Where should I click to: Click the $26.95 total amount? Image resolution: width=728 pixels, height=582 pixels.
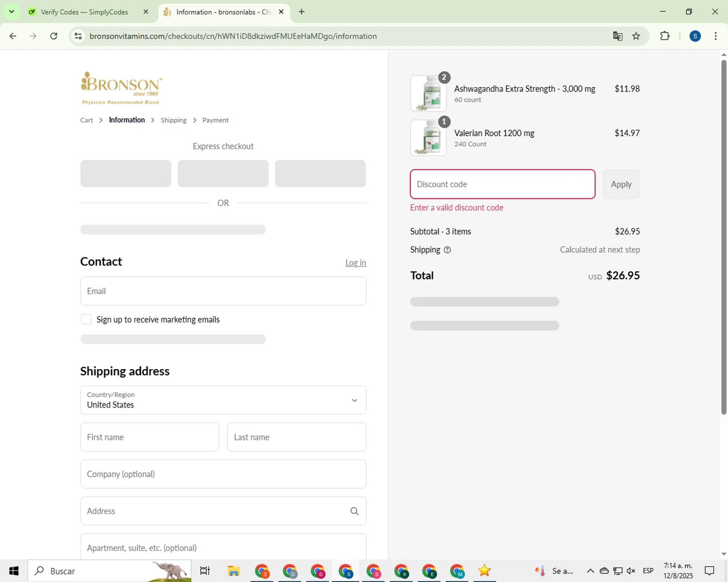623,275
